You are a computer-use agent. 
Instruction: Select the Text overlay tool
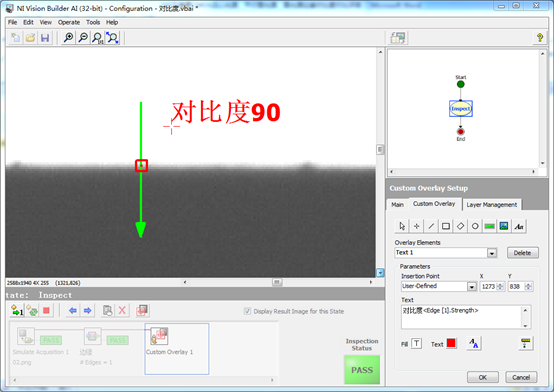tap(519, 226)
